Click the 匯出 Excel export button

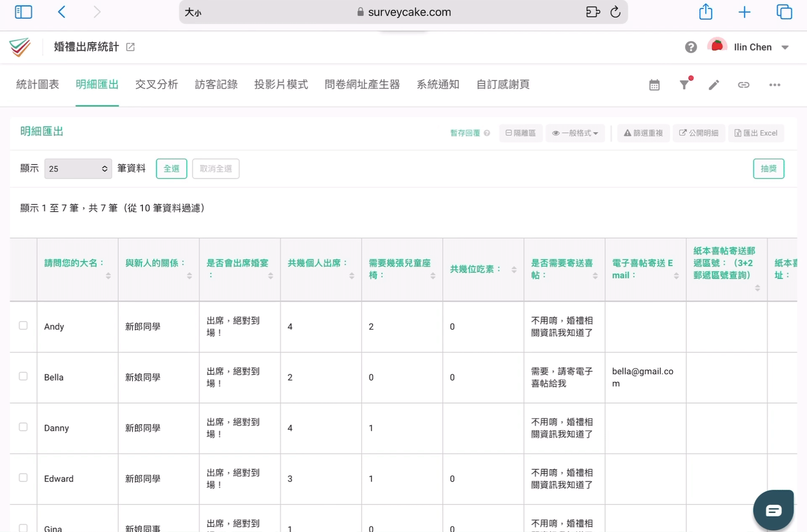[x=756, y=133]
